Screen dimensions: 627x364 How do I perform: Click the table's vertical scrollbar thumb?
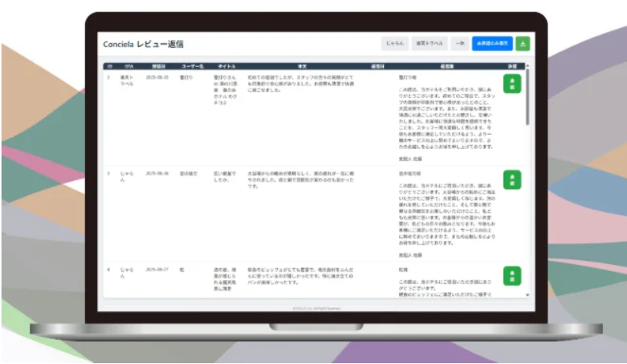(x=528, y=97)
